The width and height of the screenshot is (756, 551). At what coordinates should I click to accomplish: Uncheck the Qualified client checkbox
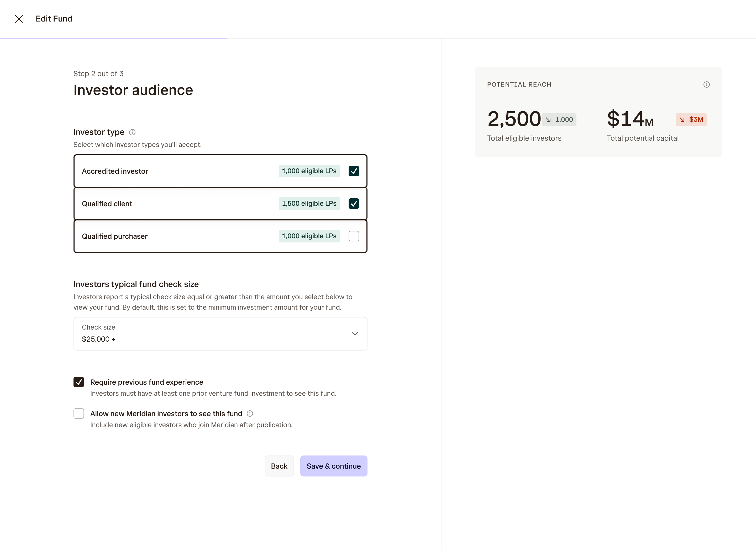(x=354, y=203)
